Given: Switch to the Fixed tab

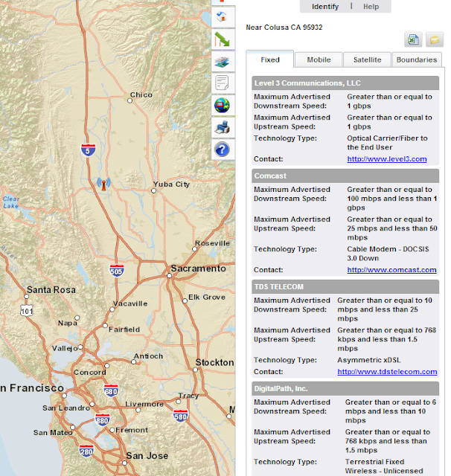Looking at the screenshot, I should (269, 59).
